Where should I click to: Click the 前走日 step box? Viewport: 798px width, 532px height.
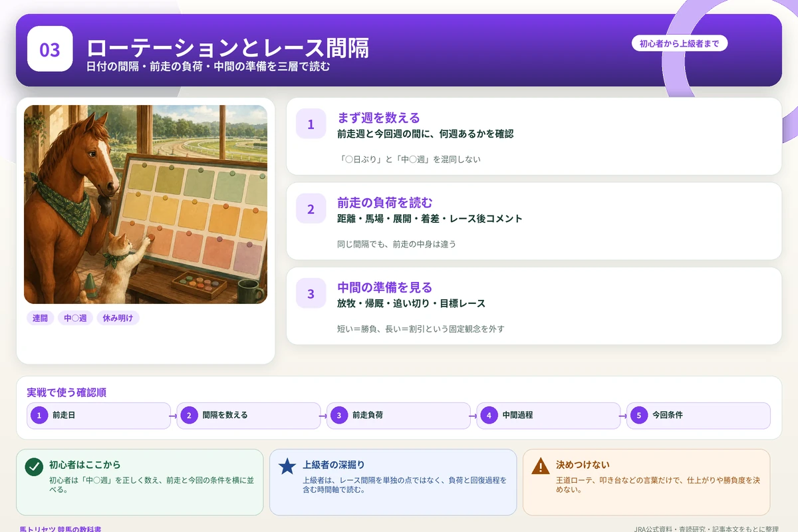tap(99, 415)
